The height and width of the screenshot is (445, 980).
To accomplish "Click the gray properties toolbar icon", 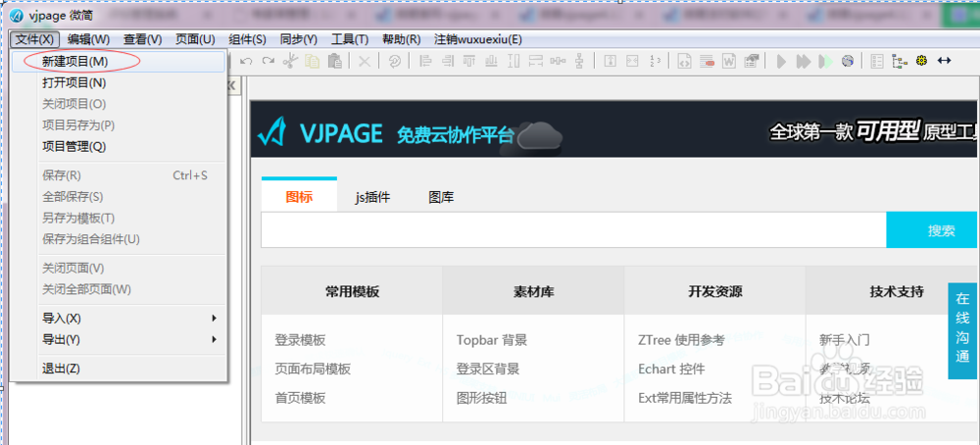I will pyautogui.click(x=752, y=61).
